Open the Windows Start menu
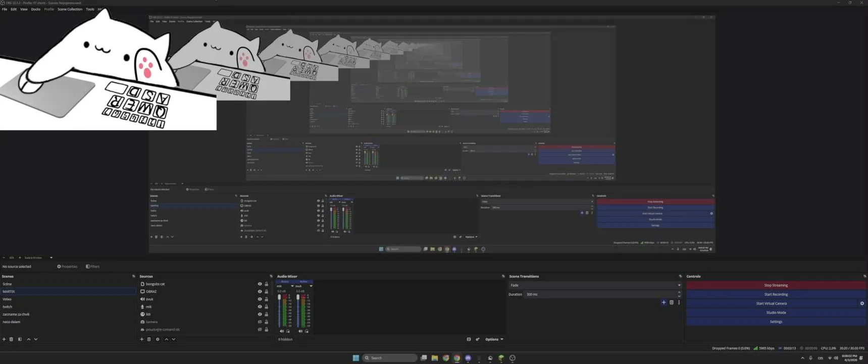 (x=356, y=358)
